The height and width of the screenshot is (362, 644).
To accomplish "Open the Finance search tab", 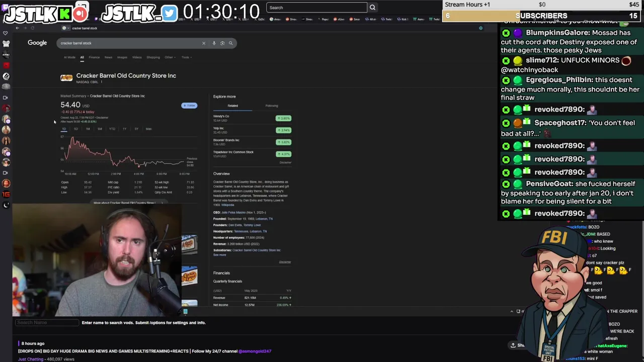I will (94, 57).
